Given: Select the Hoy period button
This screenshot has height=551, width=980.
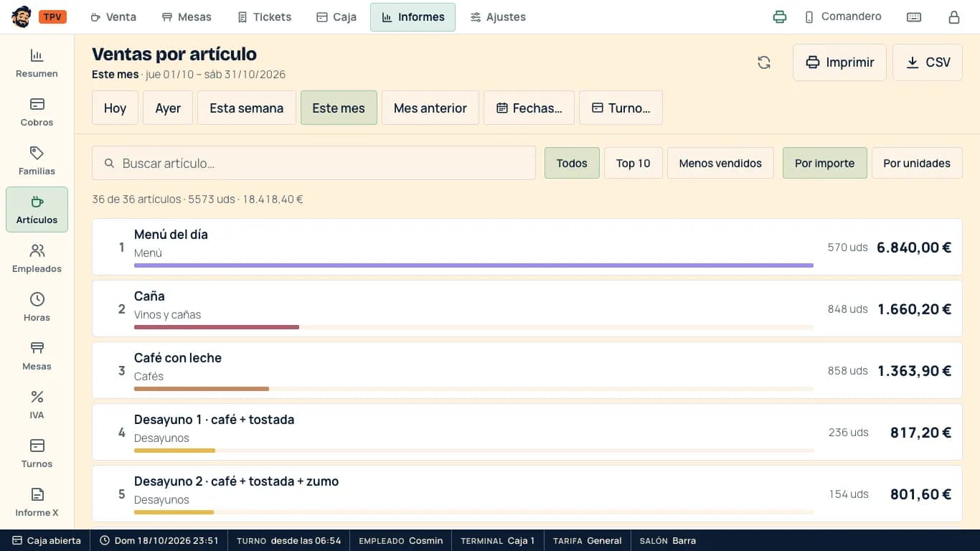Looking at the screenshot, I should point(115,108).
